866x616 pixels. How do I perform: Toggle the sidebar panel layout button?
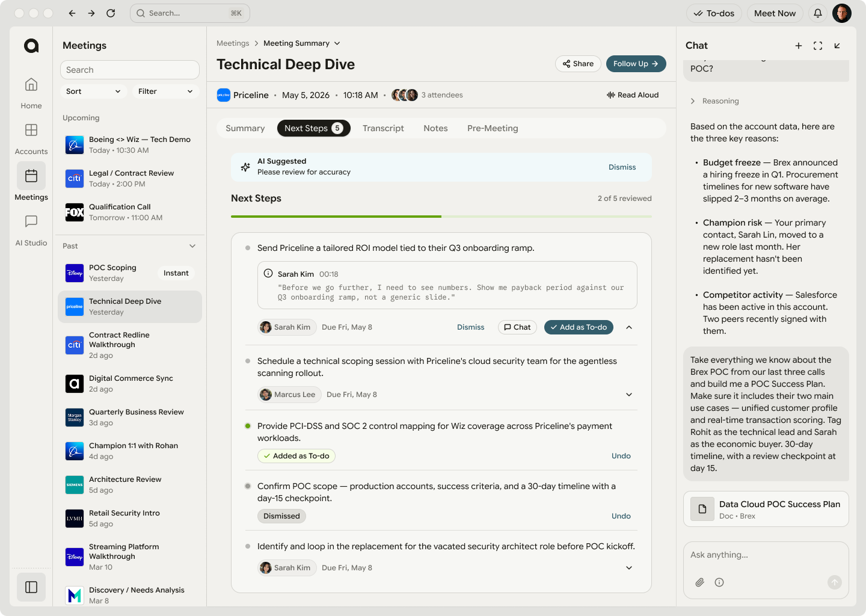pos(31,587)
